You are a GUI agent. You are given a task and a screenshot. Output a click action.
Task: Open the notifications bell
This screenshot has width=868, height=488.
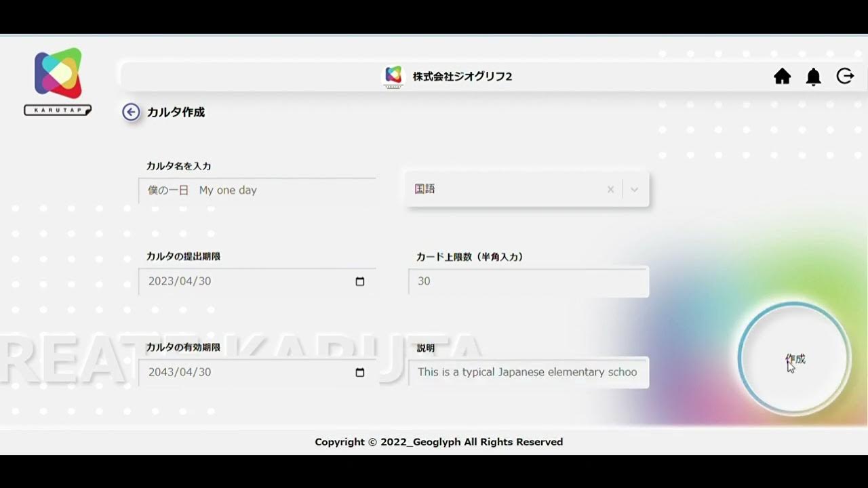814,77
